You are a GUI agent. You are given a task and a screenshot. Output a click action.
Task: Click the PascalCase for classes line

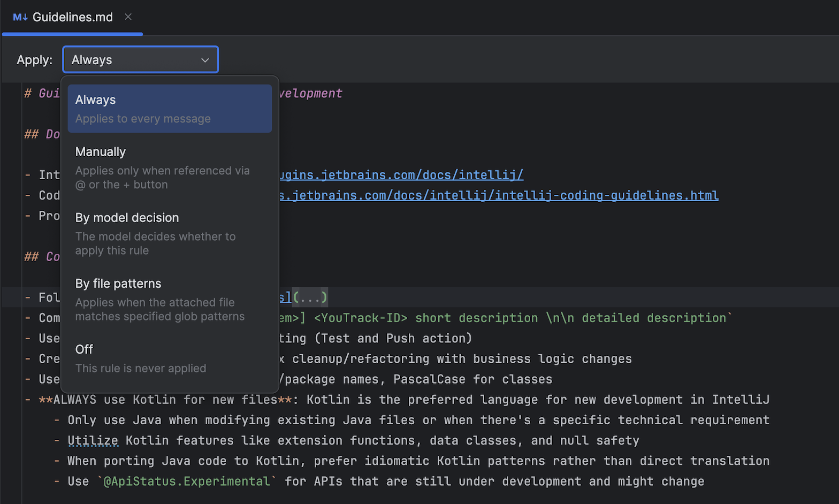pyautogui.click(x=472, y=379)
